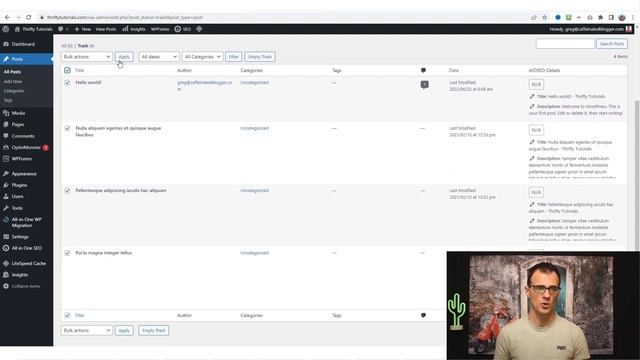This screenshot has height=360, width=640.
Task: Select Categories submenu item
Action: tap(14, 91)
